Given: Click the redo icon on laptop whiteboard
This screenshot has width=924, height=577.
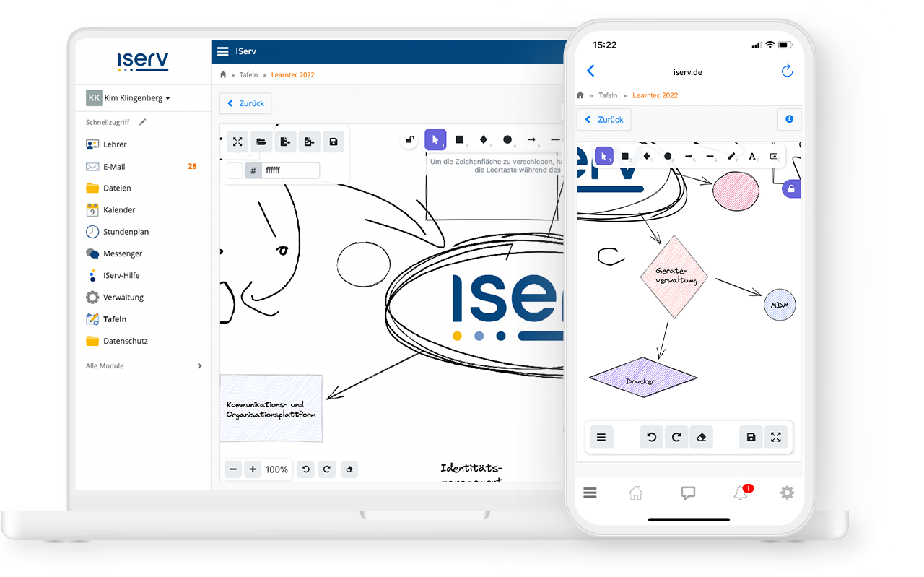Looking at the screenshot, I should click(x=326, y=469).
